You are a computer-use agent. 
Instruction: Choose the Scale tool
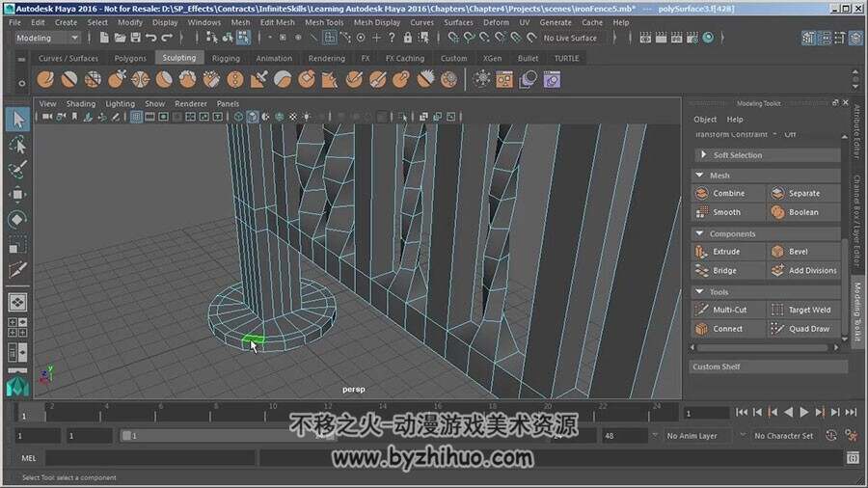point(17,245)
